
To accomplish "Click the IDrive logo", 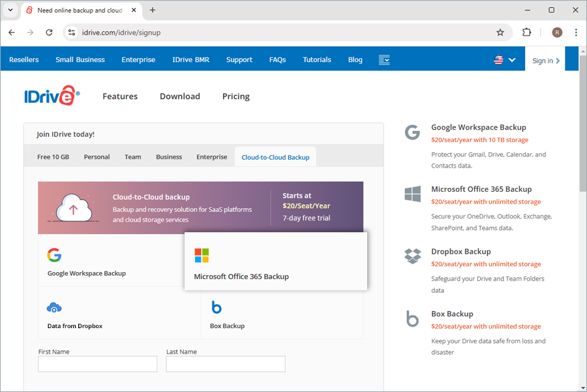I will click(52, 96).
